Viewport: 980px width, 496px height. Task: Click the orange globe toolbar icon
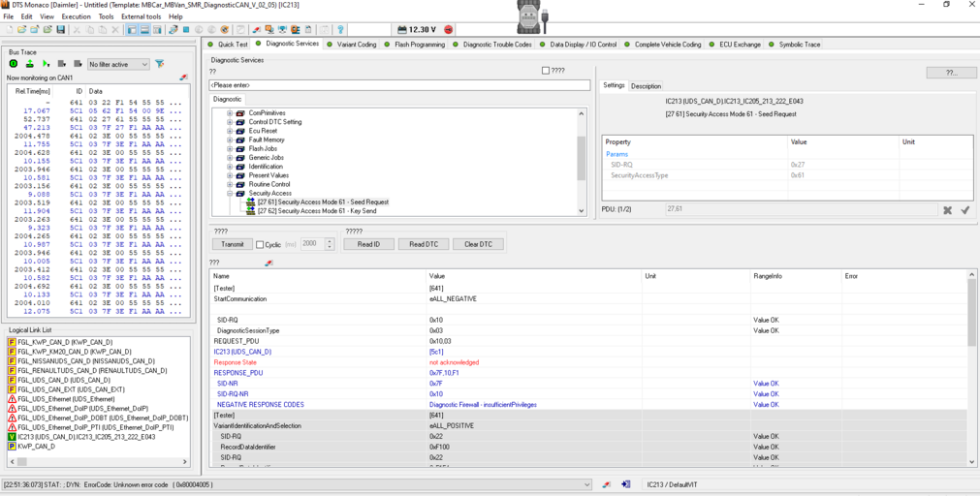tap(224, 29)
